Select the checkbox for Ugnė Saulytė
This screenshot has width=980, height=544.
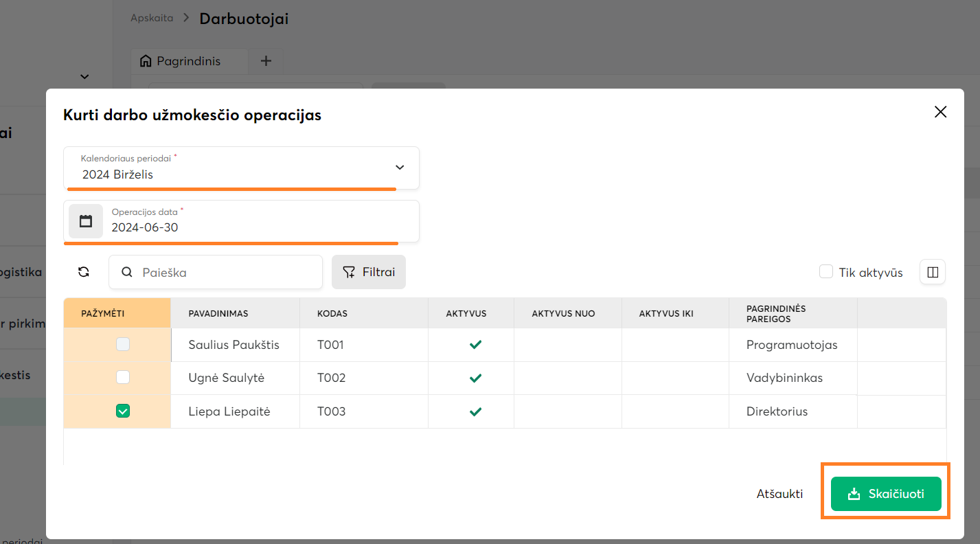123,378
